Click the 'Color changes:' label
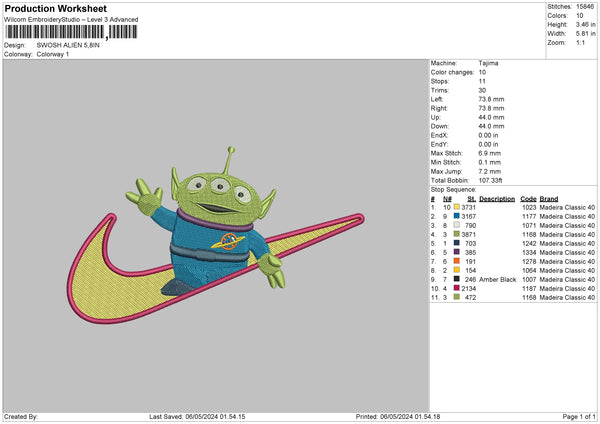Viewport: 600px width, 424px height. 452,72
